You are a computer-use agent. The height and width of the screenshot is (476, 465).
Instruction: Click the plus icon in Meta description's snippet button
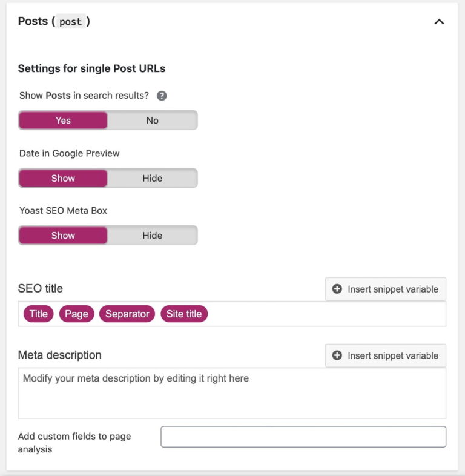coord(337,355)
